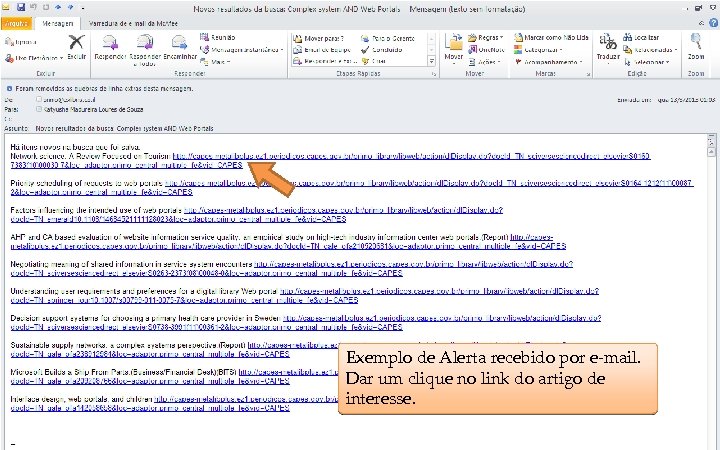Select the Responder e Excluir quick step
This screenshot has height=450, width=720.
tap(325, 61)
